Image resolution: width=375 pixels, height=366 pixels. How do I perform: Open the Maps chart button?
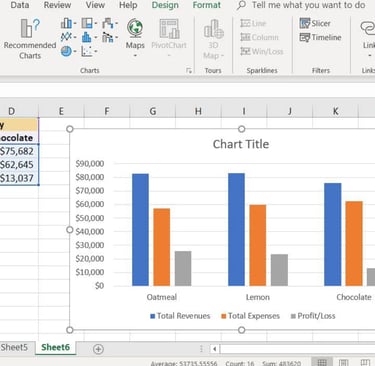coord(135,34)
